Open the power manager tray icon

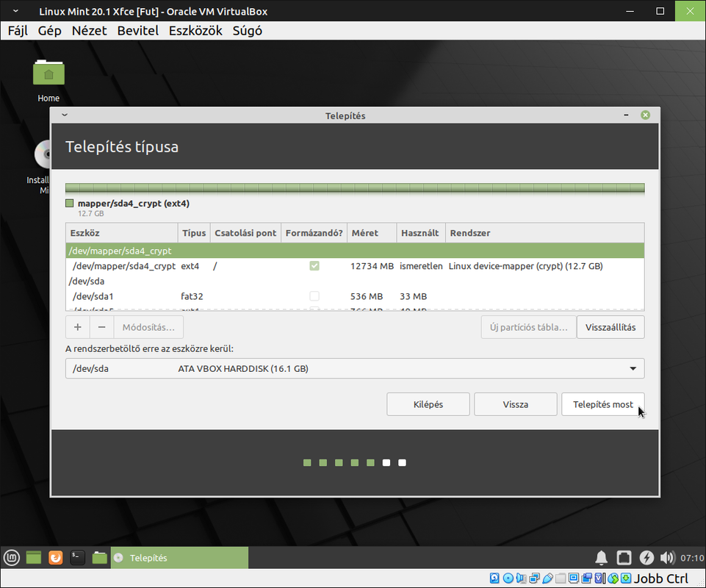(x=646, y=558)
